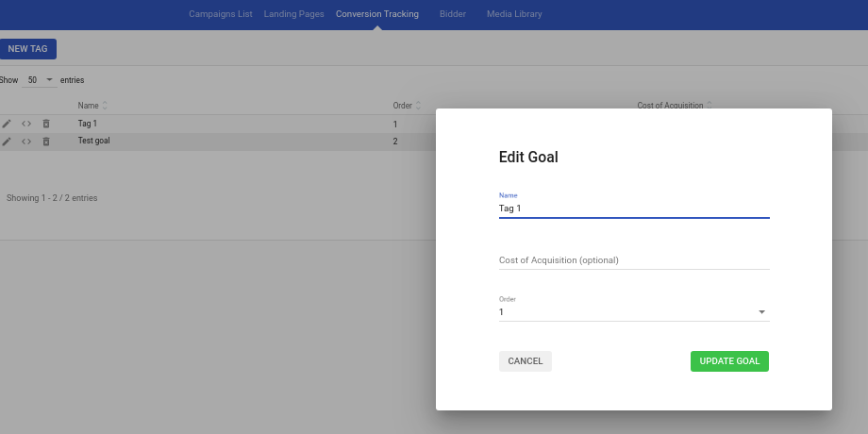Click the Update Goal button

point(729,361)
